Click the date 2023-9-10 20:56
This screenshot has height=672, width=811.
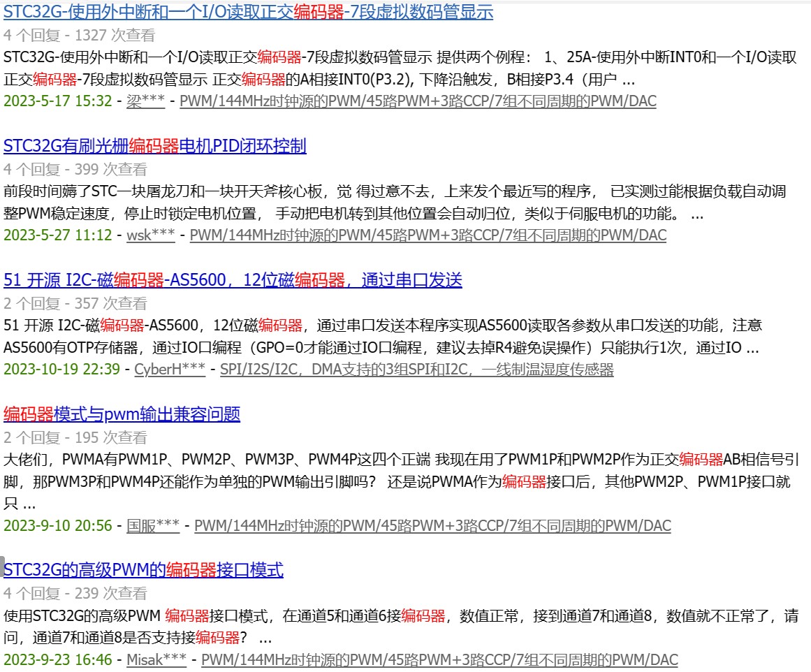(x=57, y=525)
